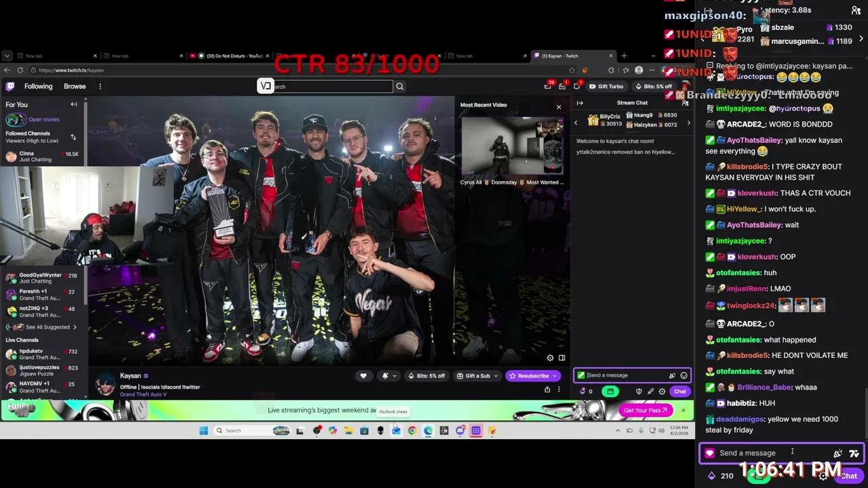Reload the Twitch page in browser

pos(20,70)
